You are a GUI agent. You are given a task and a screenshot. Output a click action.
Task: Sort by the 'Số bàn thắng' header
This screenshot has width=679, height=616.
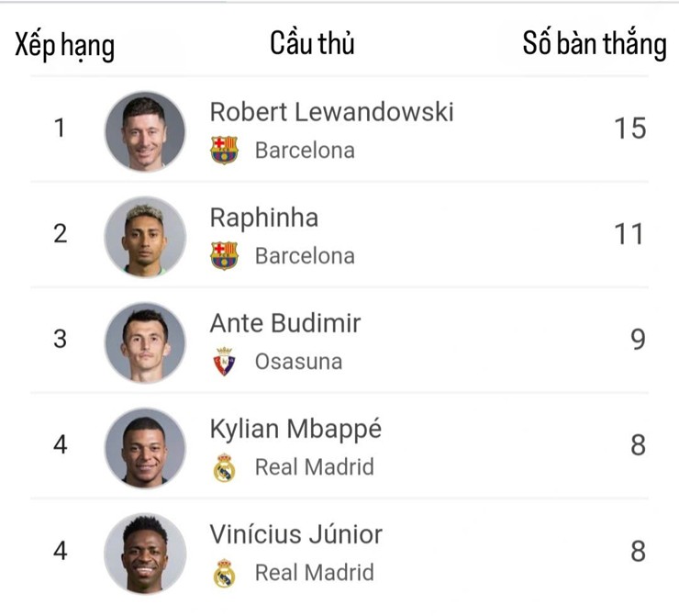595,43
